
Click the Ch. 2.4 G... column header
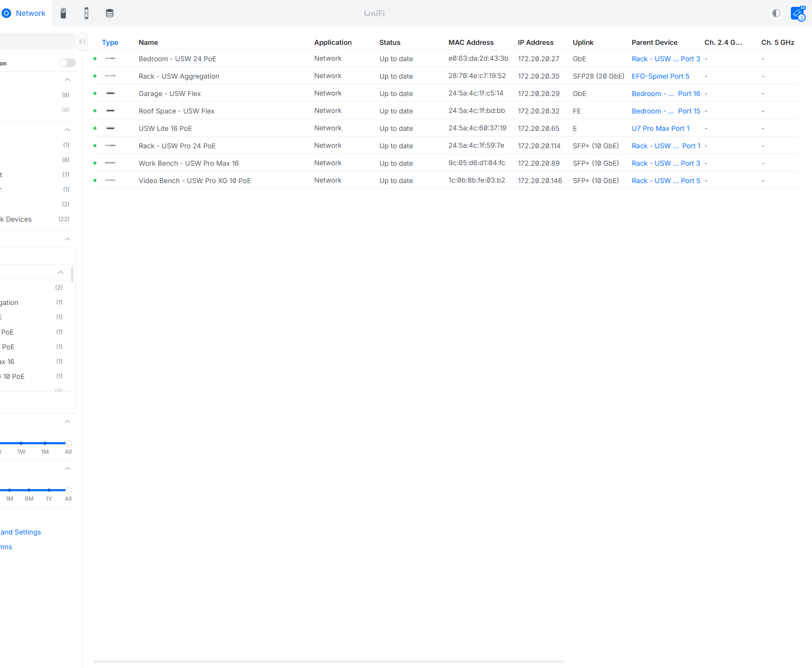pos(723,43)
